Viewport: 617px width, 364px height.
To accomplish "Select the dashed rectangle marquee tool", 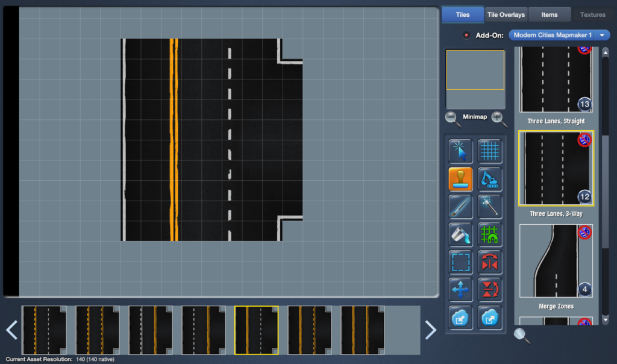I will (x=460, y=263).
